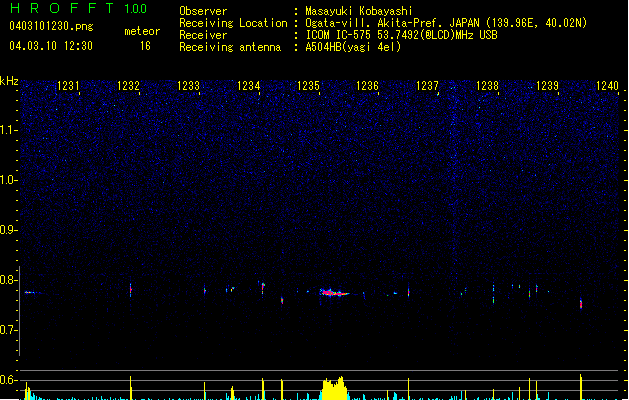Click the 1232 time axis marker

pyautogui.click(x=128, y=85)
